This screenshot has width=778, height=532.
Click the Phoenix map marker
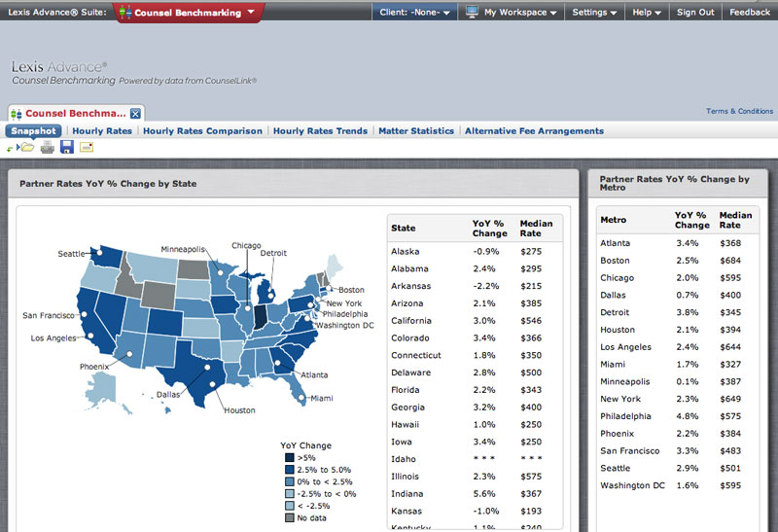tap(129, 354)
